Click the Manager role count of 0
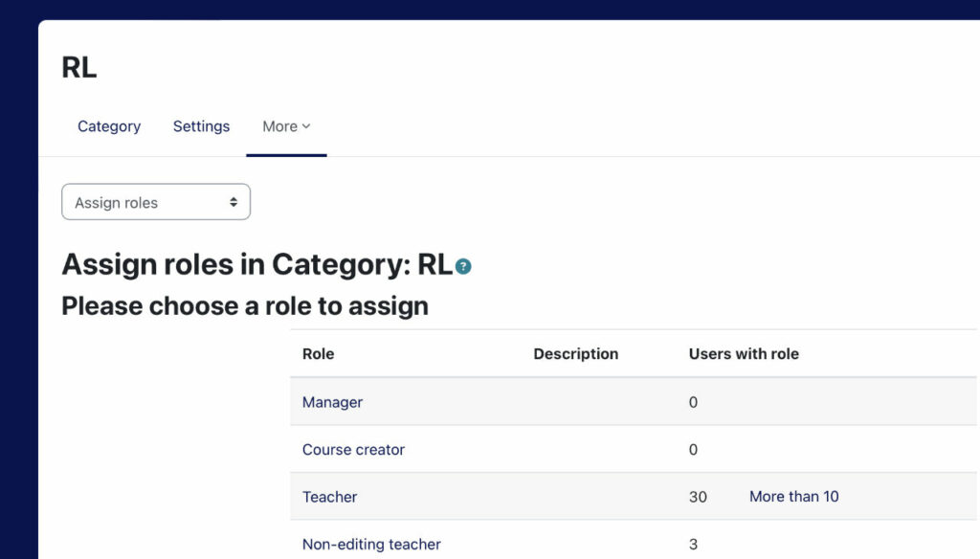The width and height of the screenshot is (980, 559). coord(693,402)
